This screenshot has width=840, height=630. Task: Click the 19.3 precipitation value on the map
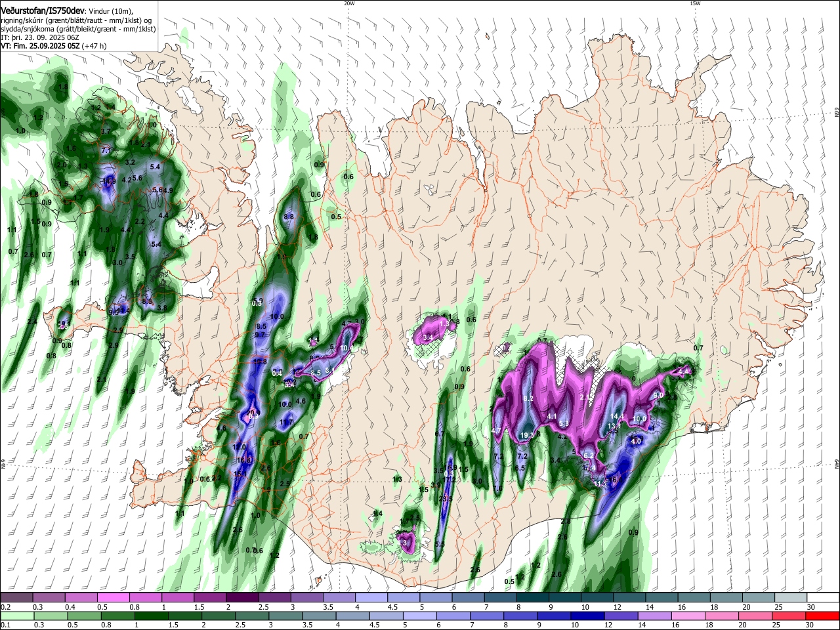526,435
